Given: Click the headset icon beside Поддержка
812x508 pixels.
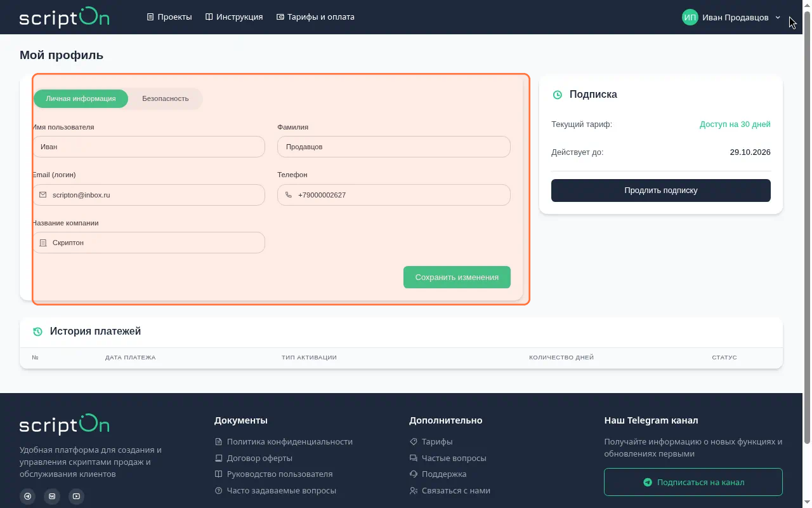Looking at the screenshot, I should tap(413, 474).
